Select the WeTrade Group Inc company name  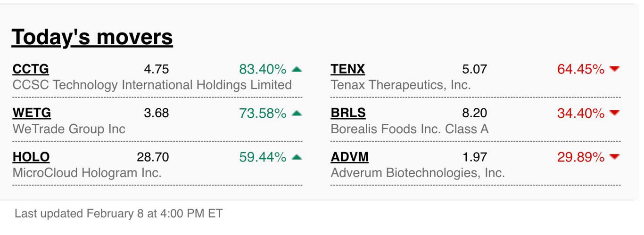pyautogui.click(x=69, y=129)
